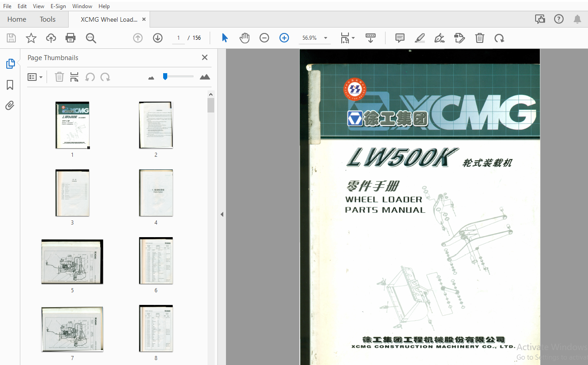The width and height of the screenshot is (588, 365).
Task: Select page 1 thumbnail
Action: coord(72,125)
